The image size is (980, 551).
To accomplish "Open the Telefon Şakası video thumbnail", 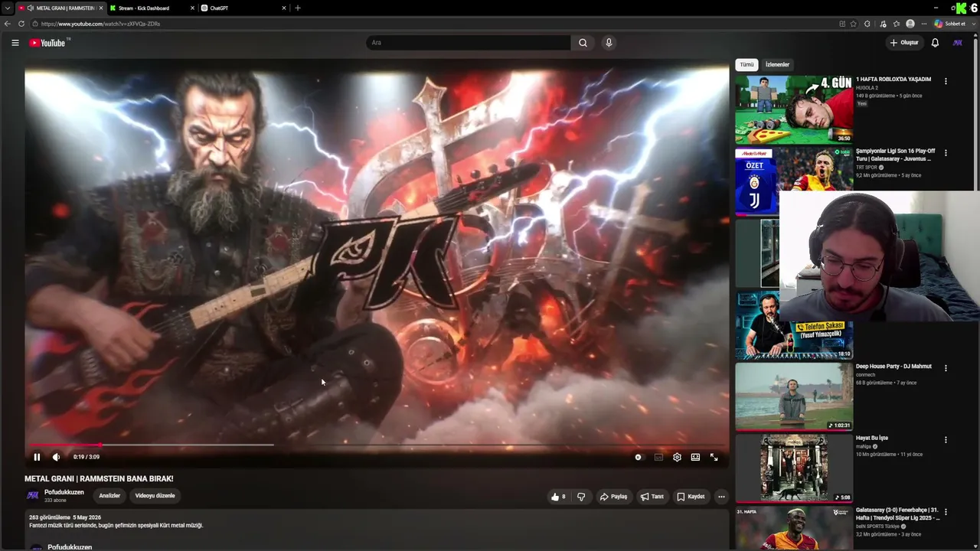I will pyautogui.click(x=794, y=324).
